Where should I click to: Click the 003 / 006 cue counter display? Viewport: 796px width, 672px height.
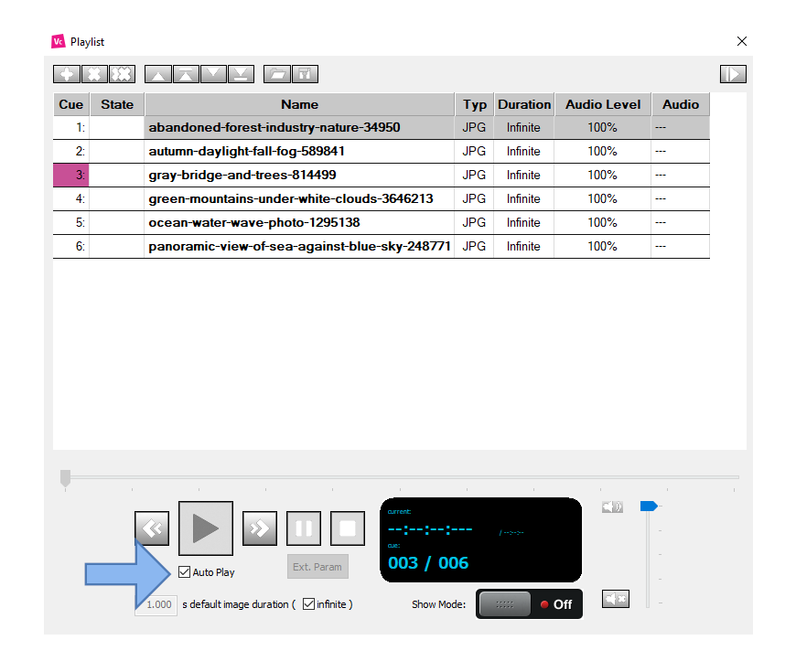click(x=428, y=563)
